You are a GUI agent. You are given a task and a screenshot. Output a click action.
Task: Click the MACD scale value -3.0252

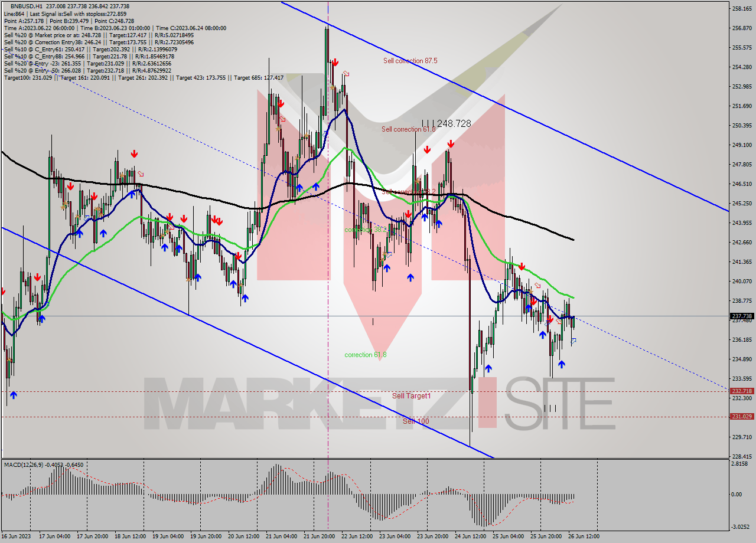[741, 526]
